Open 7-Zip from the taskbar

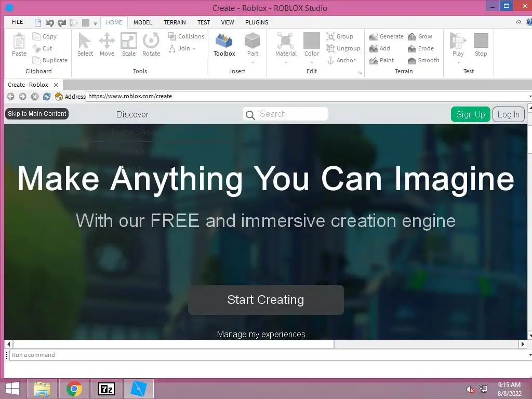point(106,389)
